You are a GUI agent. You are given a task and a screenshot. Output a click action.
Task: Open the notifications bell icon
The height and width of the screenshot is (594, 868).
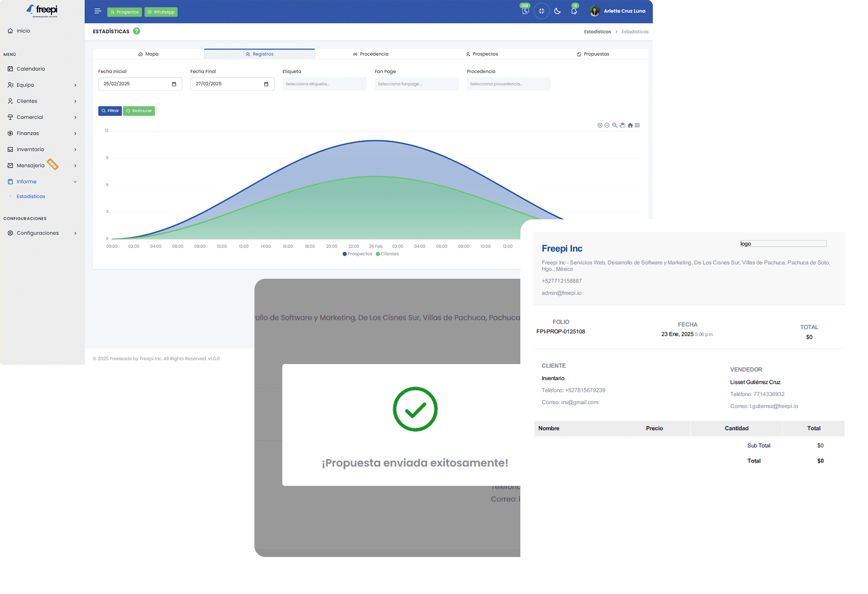(574, 11)
